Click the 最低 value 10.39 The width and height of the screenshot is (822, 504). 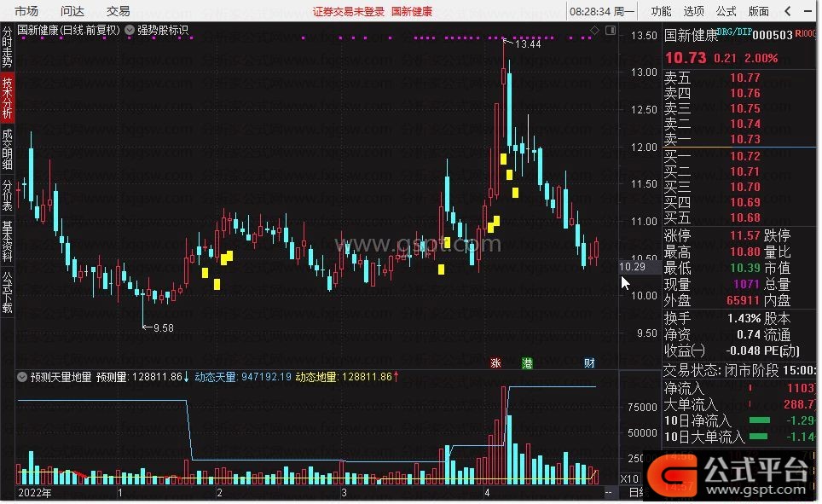coord(745,268)
